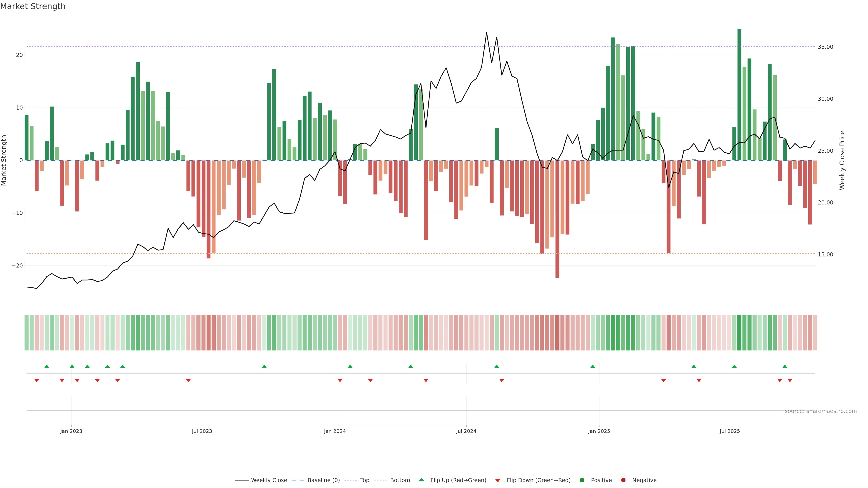Click the tallest green bar near Jul 2025
The width and height of the screenshot is (868, 488).
739,94
